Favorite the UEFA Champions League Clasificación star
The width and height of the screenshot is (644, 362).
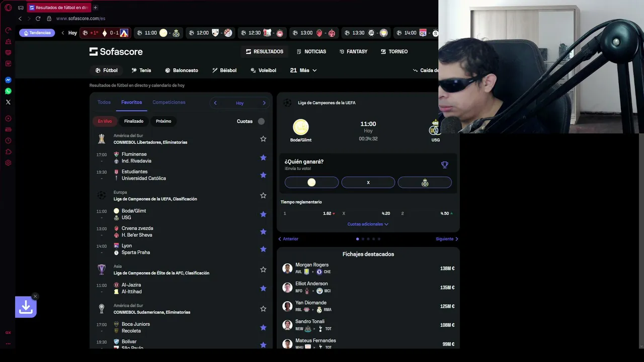point(263,196)
